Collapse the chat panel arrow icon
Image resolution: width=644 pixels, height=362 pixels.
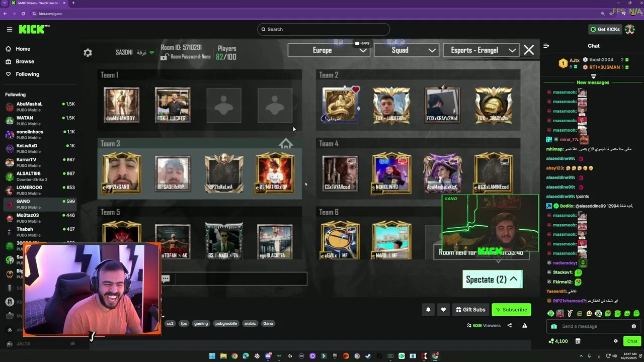coord(546,46)
